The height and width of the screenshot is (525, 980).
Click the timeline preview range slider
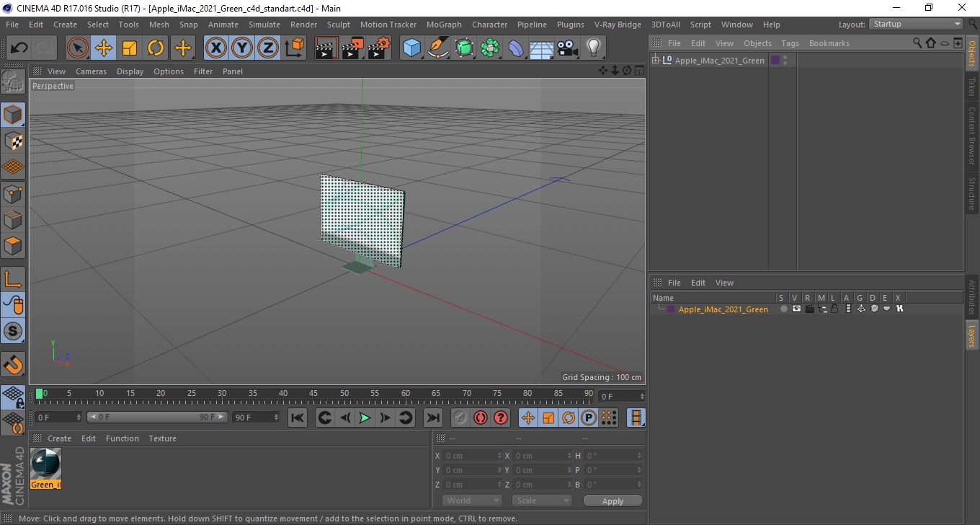pyautogui.click(x=157, y=417)
